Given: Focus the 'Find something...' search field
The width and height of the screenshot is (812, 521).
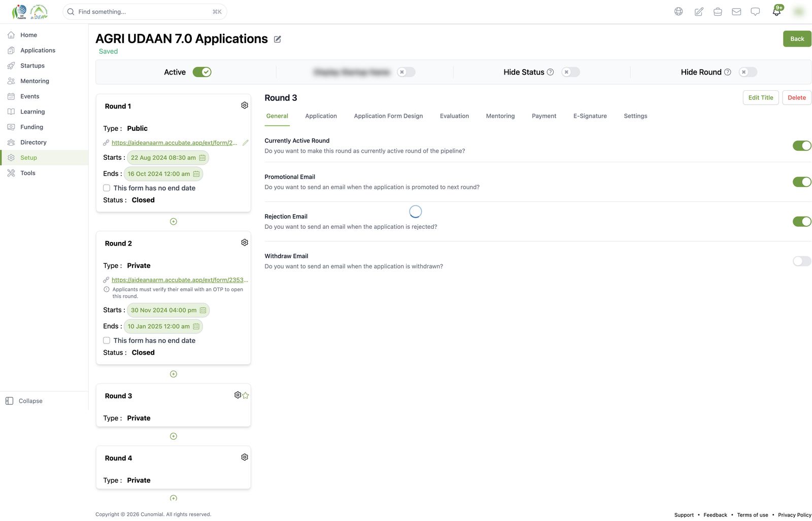Looking at the screenshot, I should pyautogui.click(x=145, y=12).
